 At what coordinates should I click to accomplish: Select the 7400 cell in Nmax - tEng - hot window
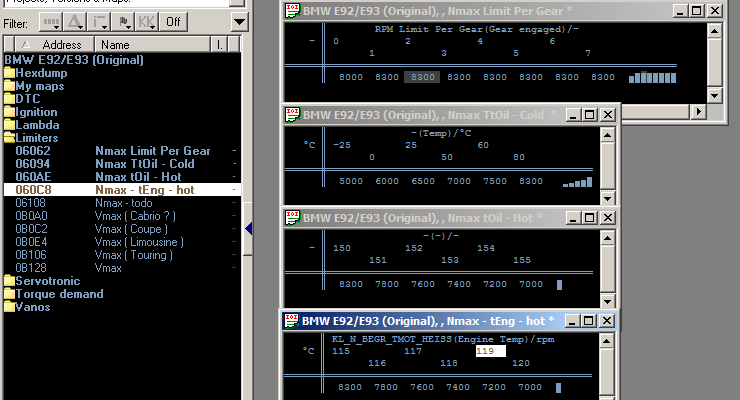click(x=458, y=387)
